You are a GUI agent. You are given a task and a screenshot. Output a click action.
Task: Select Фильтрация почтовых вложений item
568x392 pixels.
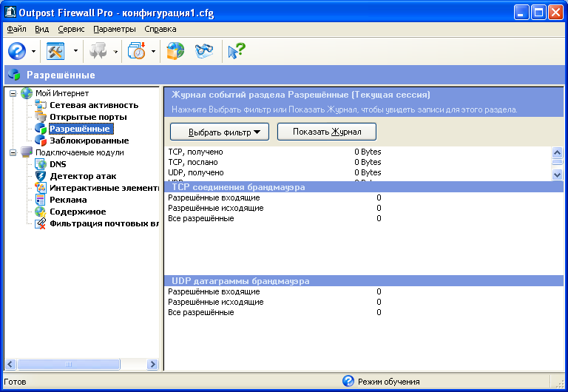(x=104, y=223)
